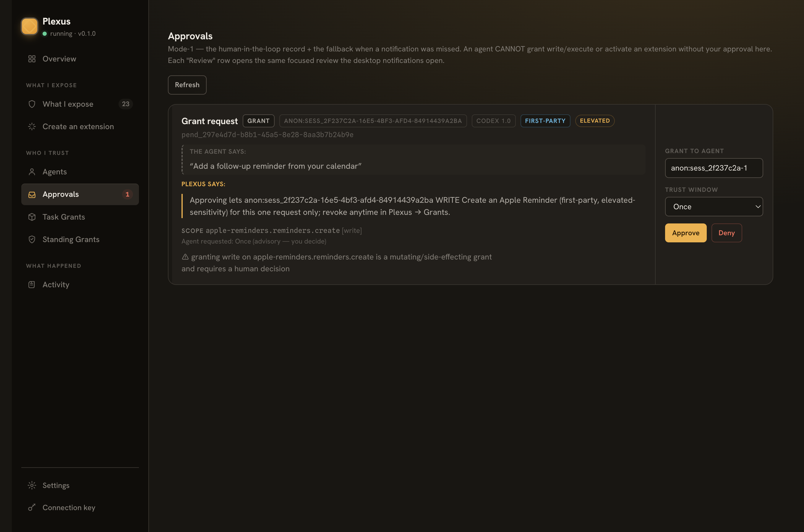Image resolution: width=804 pixels, height=532 pixels.
Task: Click the "Agent requested: Once" advisory text
Action: pyautogui.click(x=254, y=241)
